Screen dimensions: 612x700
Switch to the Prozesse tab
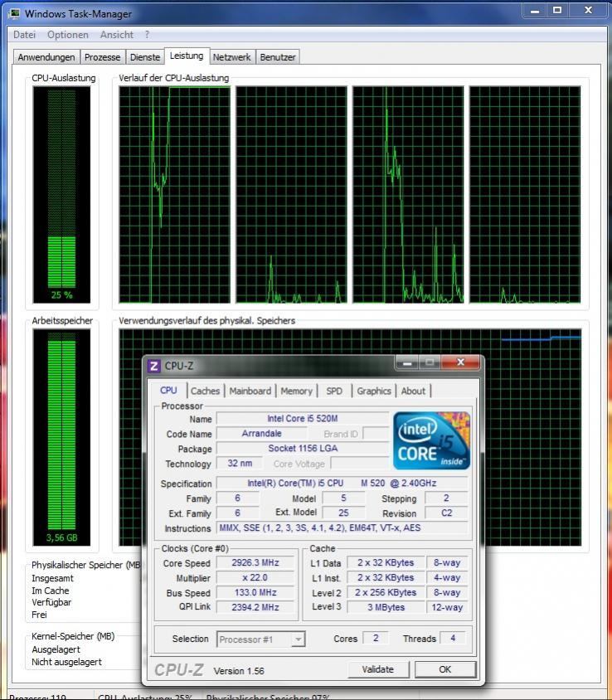click(103, 57)
